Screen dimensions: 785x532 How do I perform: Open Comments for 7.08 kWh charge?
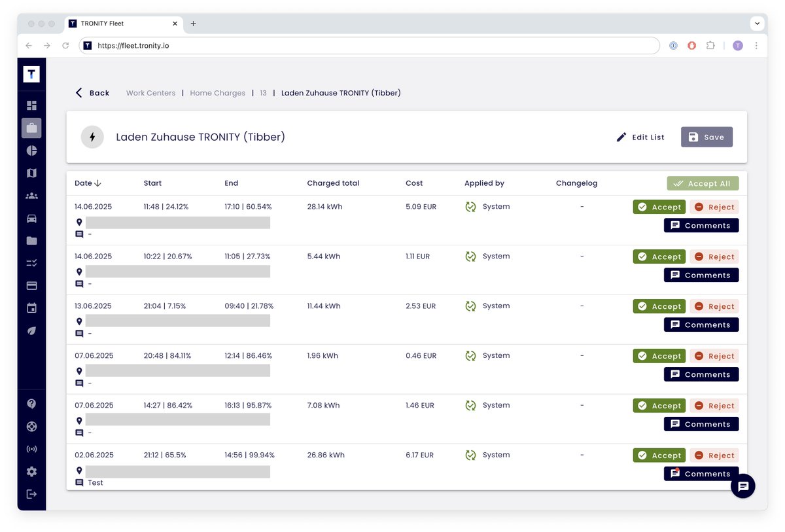tap(701, 424)
